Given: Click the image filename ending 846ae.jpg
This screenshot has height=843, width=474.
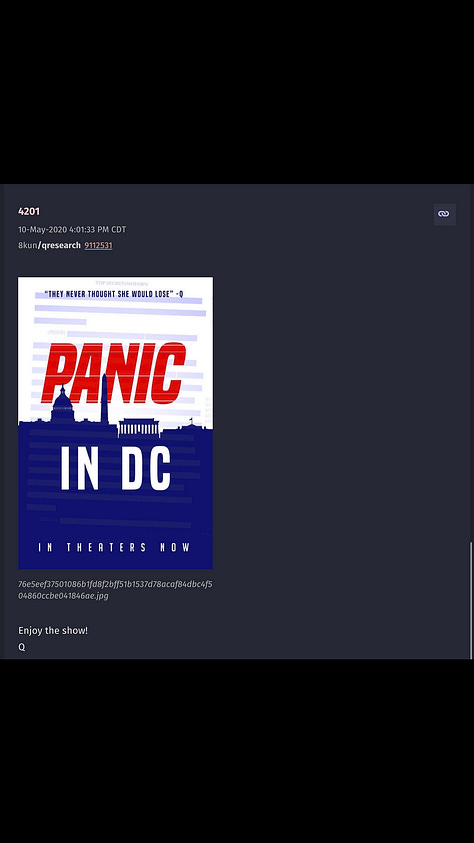Looking at the screenshot, I should [115, 590].
